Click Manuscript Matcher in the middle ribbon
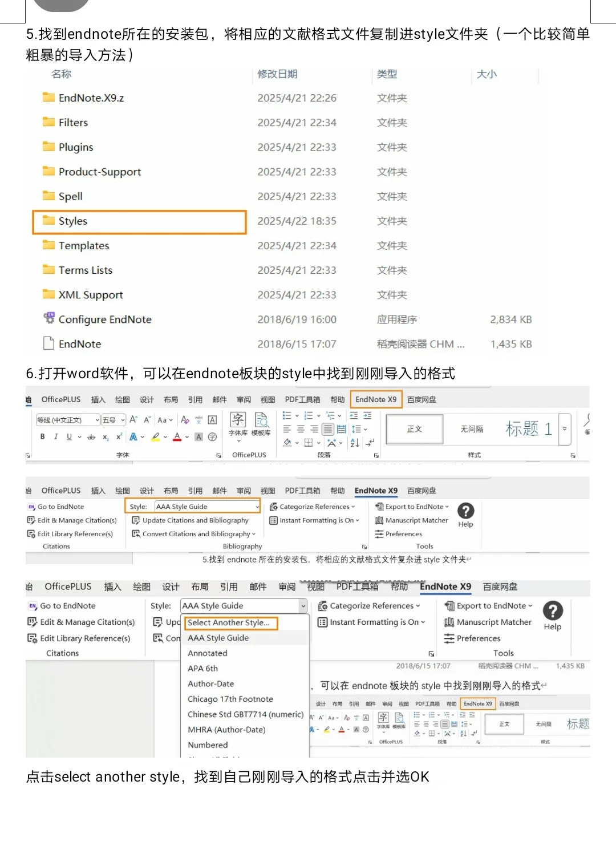Screen dimensions: 616x866 (x=411, y=520)
